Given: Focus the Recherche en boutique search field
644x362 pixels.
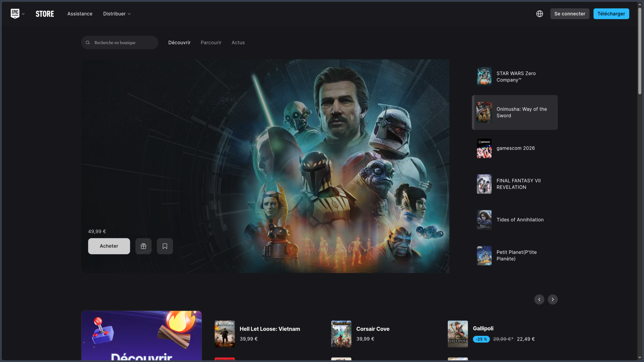Looking at the screenshot, I should coord(119,43).
